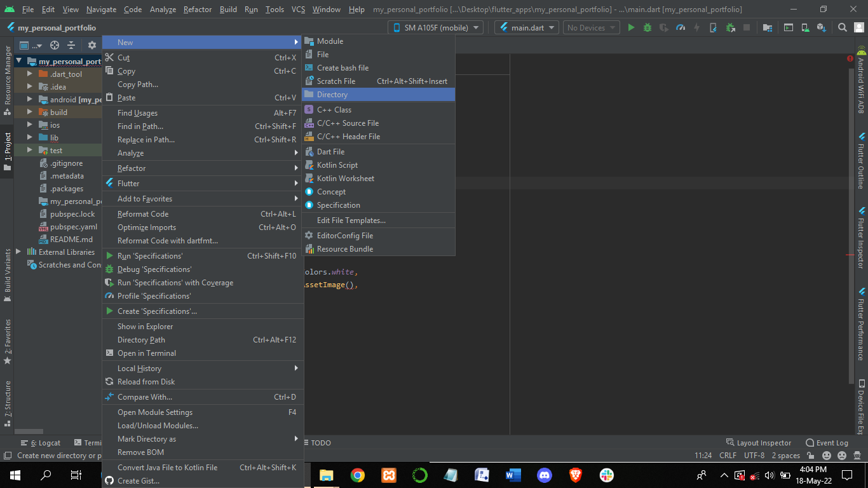
Task: Run the app with the green play icon
Action: point(631,27)
